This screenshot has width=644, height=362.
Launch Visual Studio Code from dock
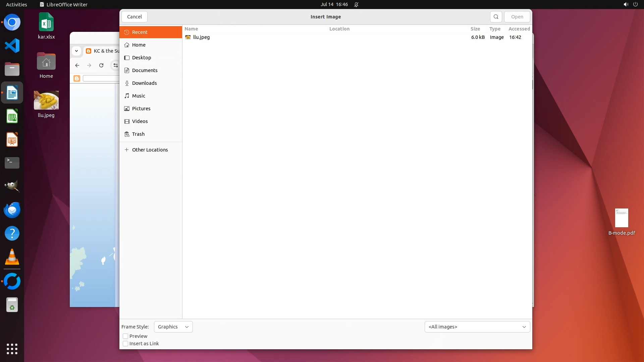[x=12, y=46]
